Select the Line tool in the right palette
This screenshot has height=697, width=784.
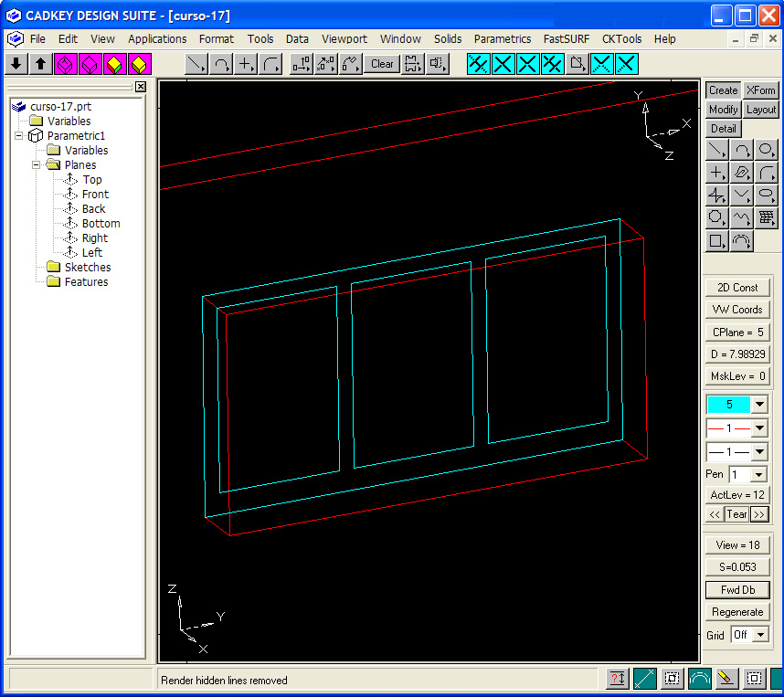click(x=717, y=151)
